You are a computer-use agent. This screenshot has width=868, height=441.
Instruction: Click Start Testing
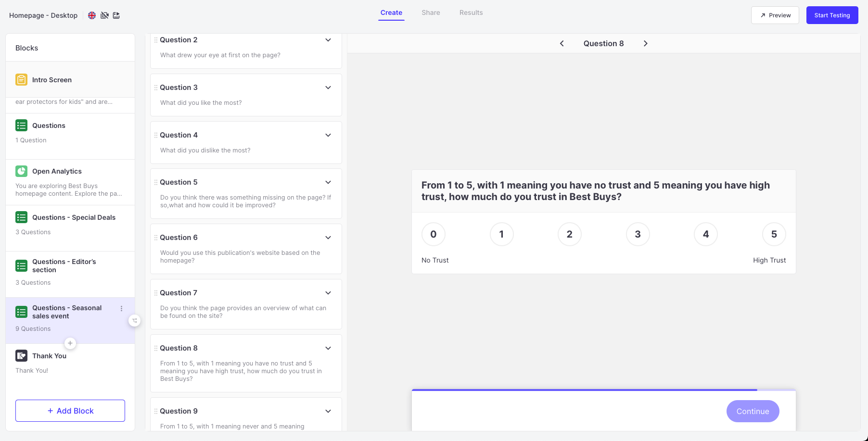[832, 15]
